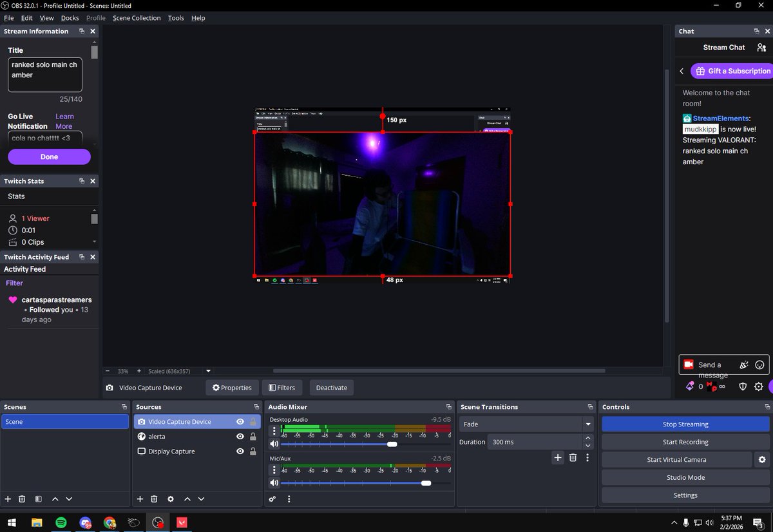The height and width of the screenshot is (532, 773).
Task: Click the chat celebration party icon
Action: pyautogui.click(x=744, y=365)
